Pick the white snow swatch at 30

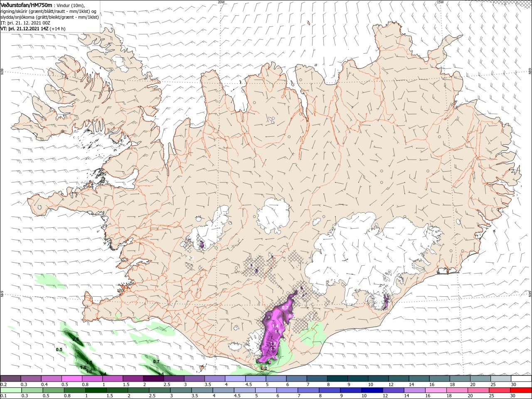[x=522, y=379]
